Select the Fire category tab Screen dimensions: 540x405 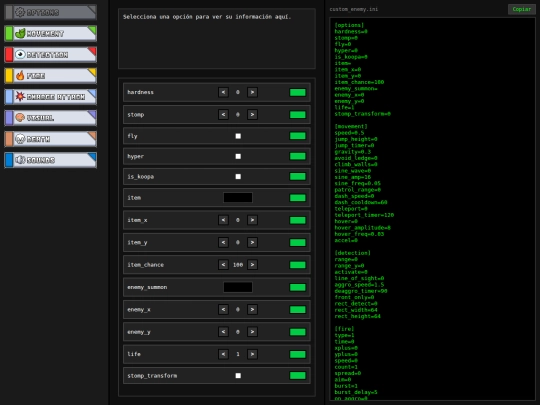click(50, 75)
